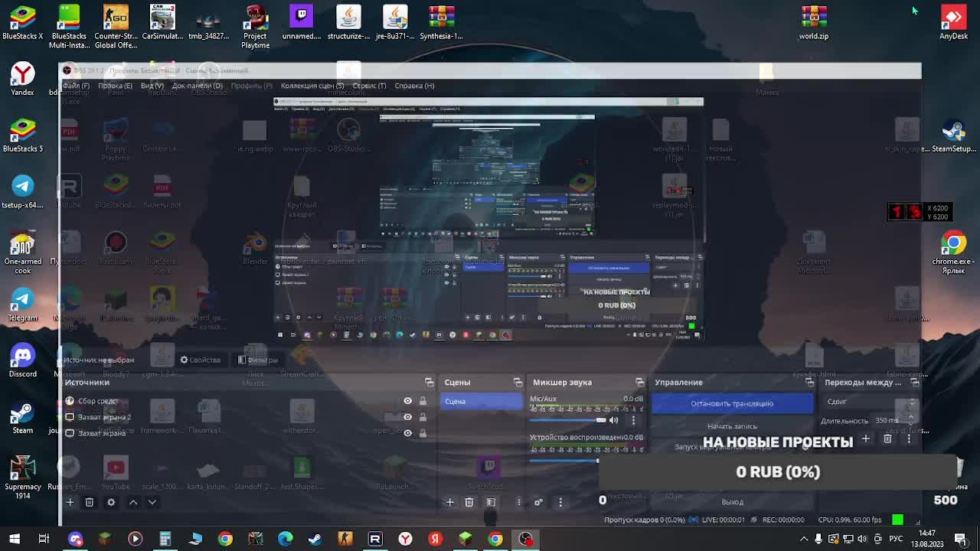Add a new scene with the plus icon

click(x=449, y=502)
